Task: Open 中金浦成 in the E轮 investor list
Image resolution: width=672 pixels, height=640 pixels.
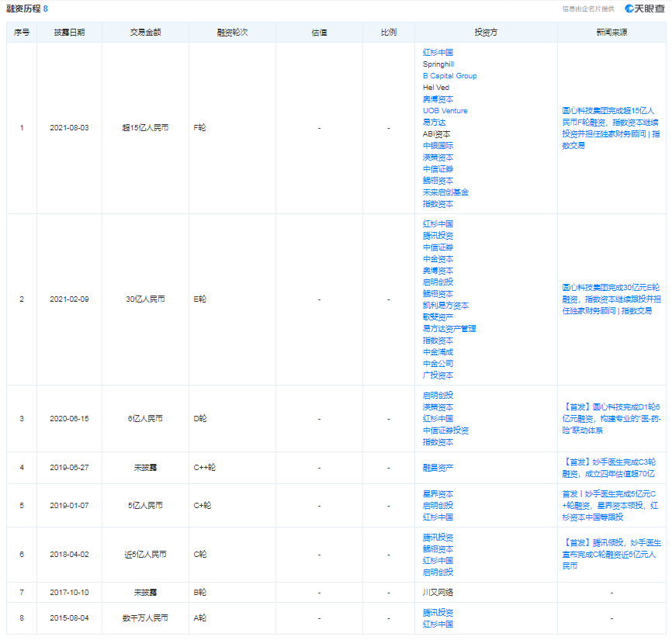Action: [x=438, y=352]
